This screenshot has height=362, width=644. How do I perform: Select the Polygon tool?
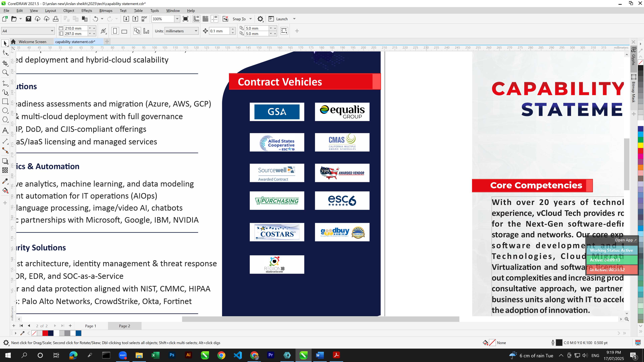click(x=5, y=119)
